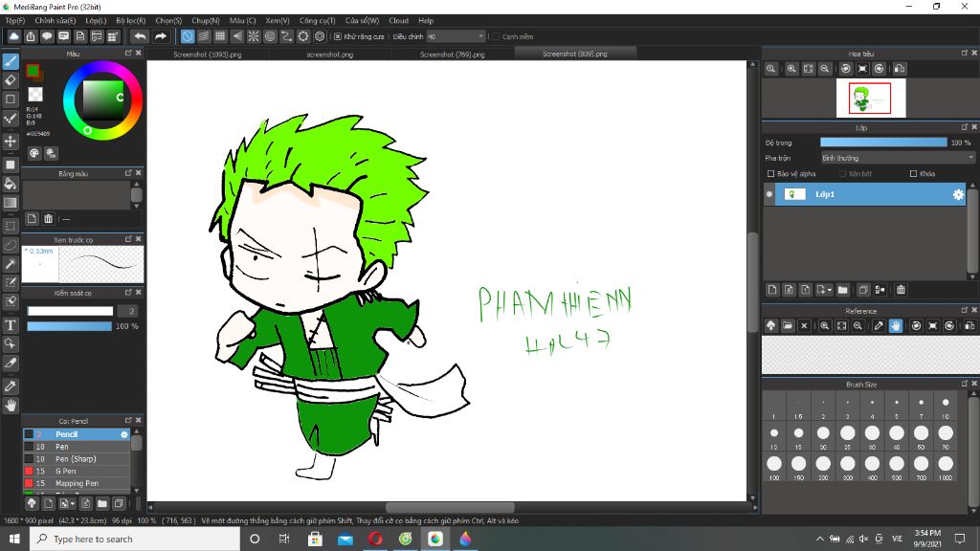Enable the Khóa layer lock checkbox
The height and width of the screenshot is (551, 980).
pyautogui.click(x=913, y=174)
